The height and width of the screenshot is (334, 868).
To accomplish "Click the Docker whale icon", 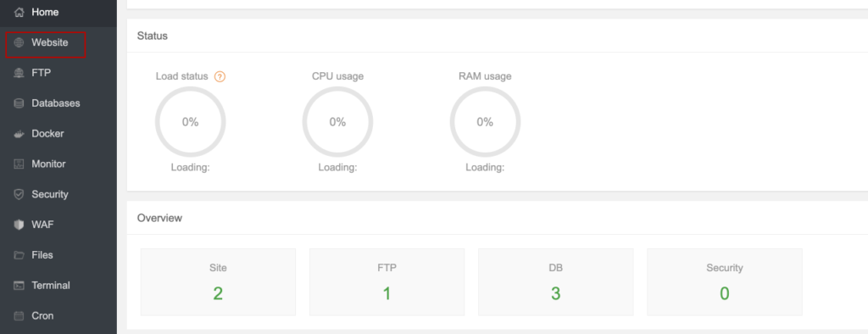I will (x=19, y=134).
